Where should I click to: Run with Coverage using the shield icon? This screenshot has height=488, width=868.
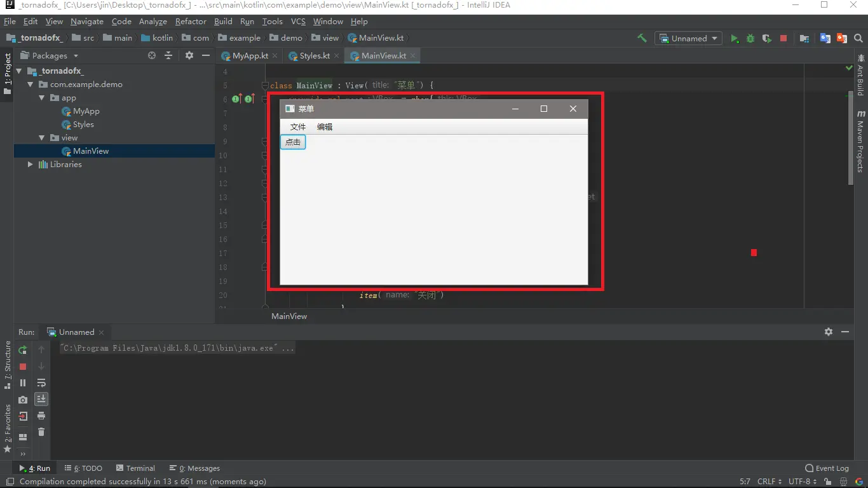tap(767, 38)
